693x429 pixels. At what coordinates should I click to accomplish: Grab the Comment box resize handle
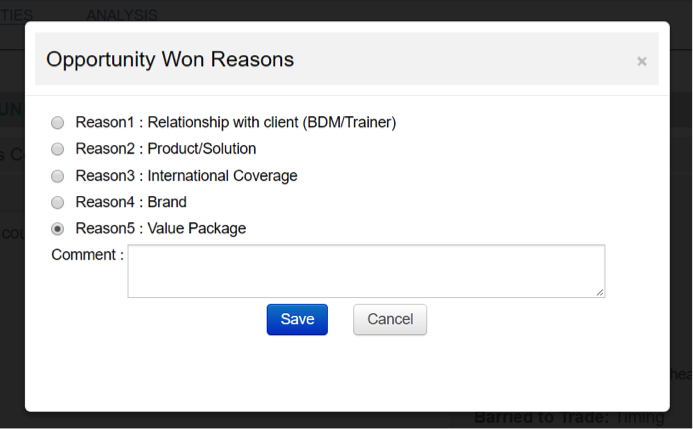coord(600,292)
